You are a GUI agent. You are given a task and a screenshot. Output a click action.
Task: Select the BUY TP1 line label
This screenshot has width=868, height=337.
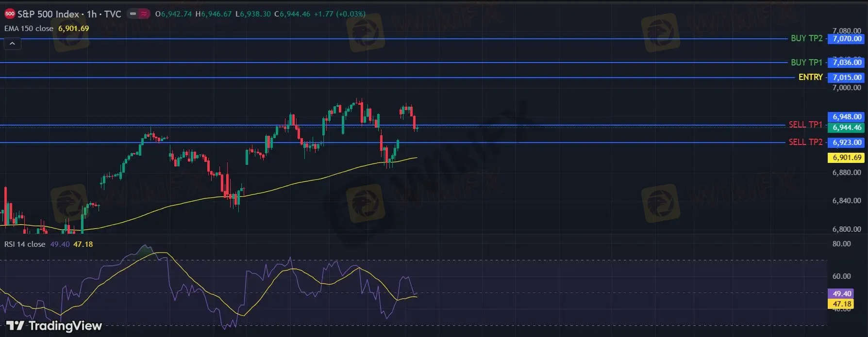807,62
